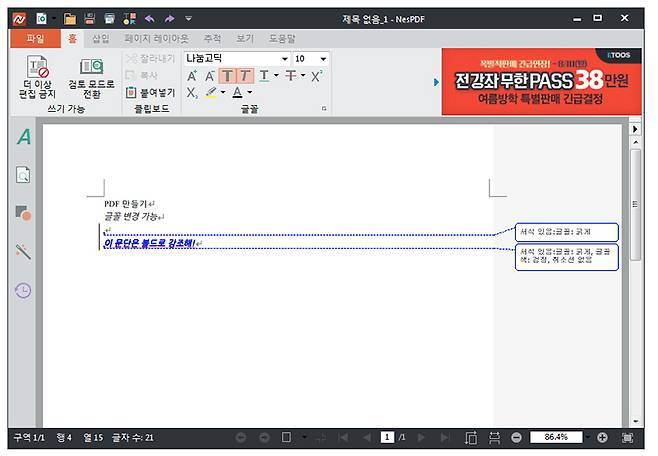
Task: Expand ribbon with blue arrow beside ad
Action: (436, 82)
